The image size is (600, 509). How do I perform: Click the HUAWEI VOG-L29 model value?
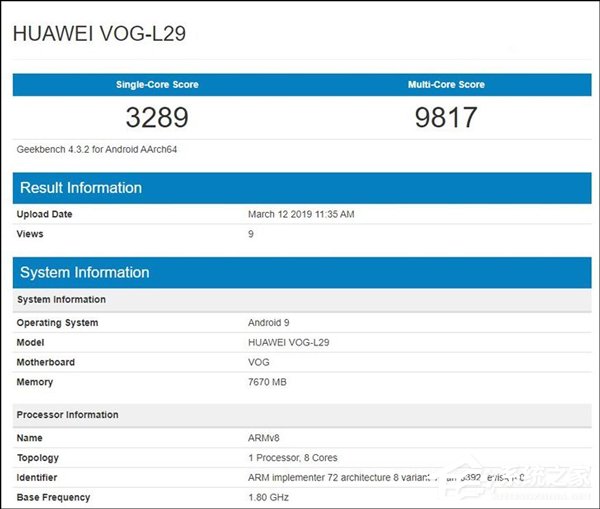pyautogui.click(x=289, y=343)
